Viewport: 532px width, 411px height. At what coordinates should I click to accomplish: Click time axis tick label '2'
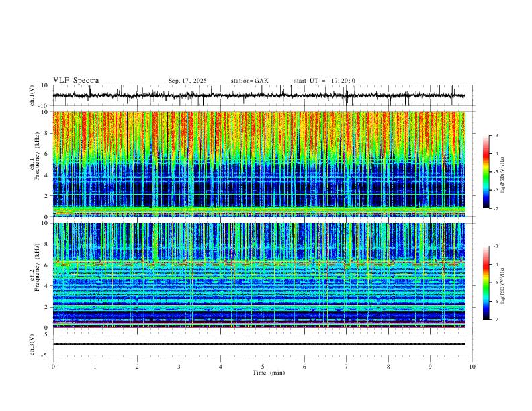click(x=137, y=367)
